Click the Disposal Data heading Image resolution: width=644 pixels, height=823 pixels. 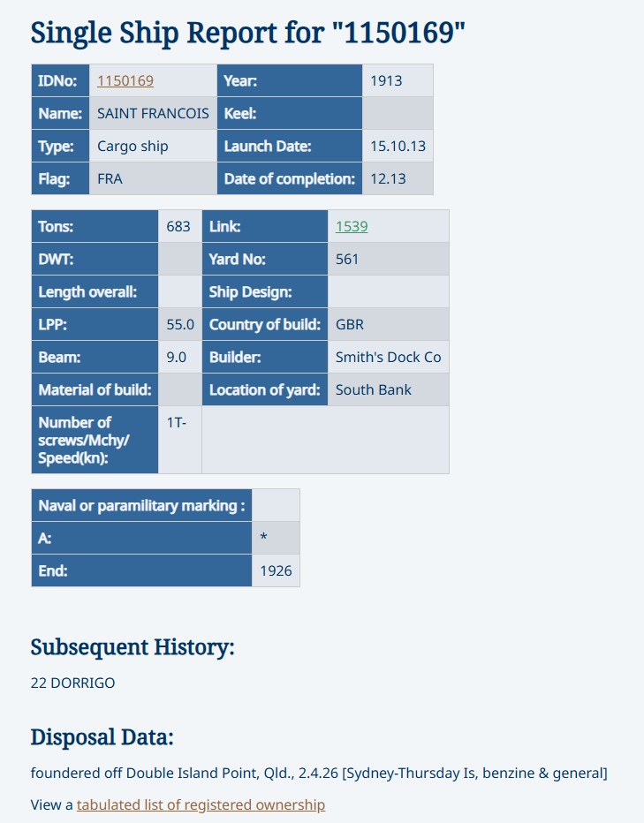click(102, 737)
